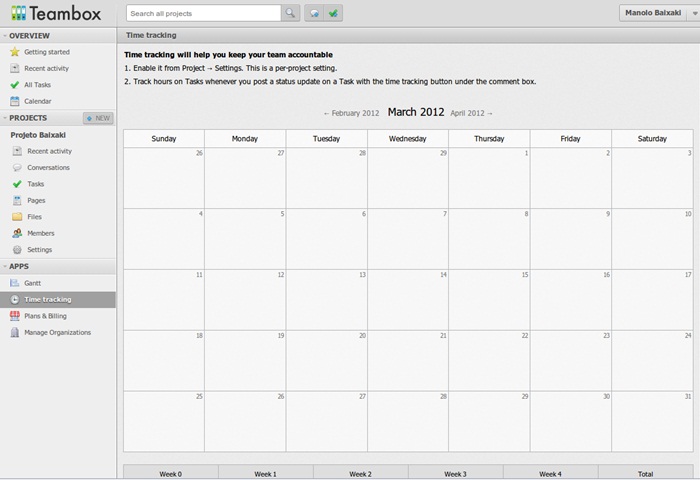Collapse the PROJECTS section
This screenshot has width=700, height=480.
[5, 118]
